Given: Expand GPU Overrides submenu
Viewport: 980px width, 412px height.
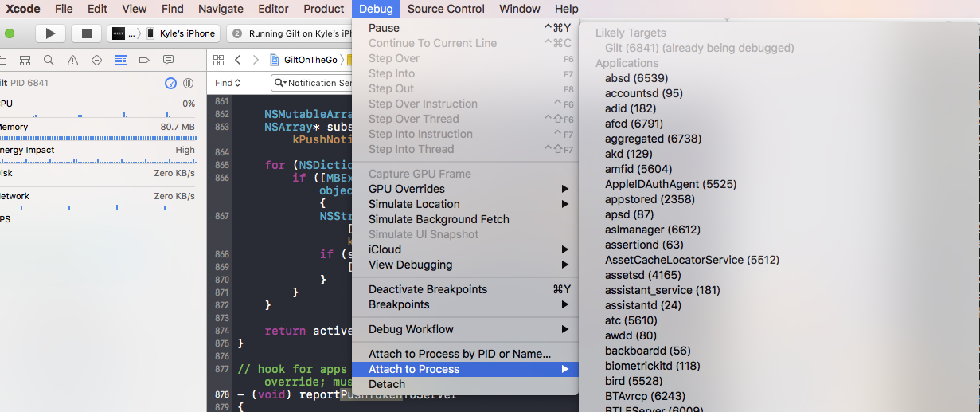Looking at the screenshot, I should [x=465, y=189].
